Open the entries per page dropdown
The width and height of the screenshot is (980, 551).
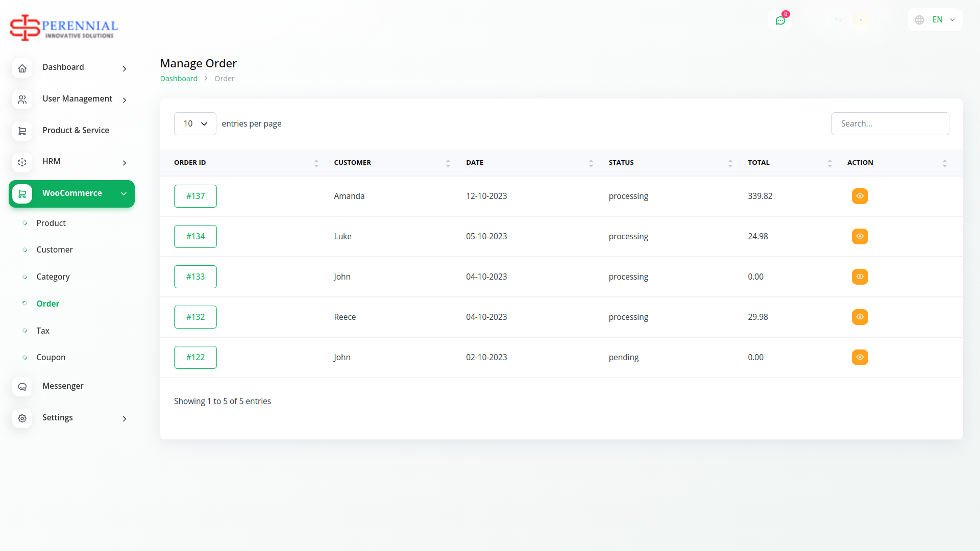195,123
